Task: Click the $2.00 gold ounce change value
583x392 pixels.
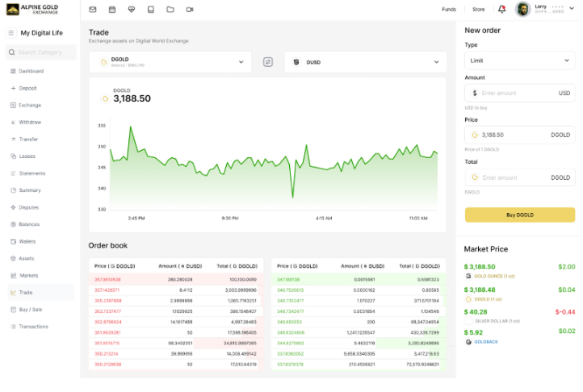Action: point(567,266)
